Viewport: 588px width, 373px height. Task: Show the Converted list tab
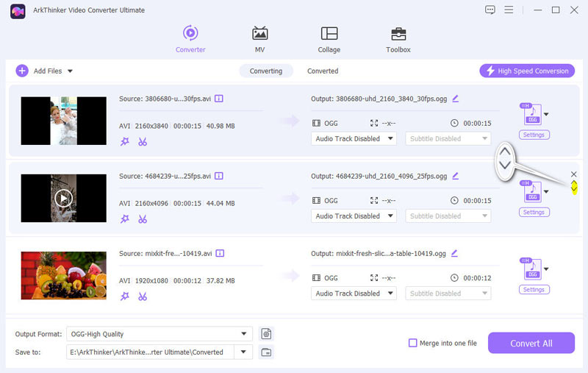pos(323,71)
